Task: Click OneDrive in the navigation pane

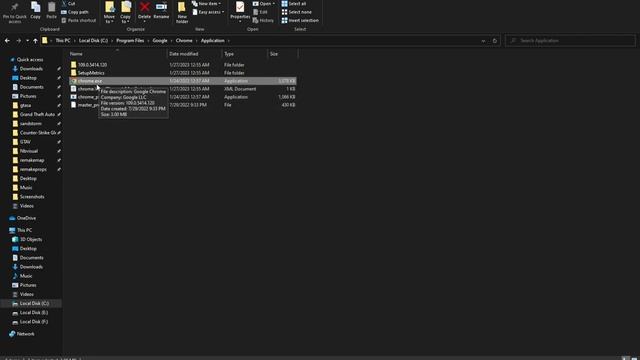Action: (27, 218)
